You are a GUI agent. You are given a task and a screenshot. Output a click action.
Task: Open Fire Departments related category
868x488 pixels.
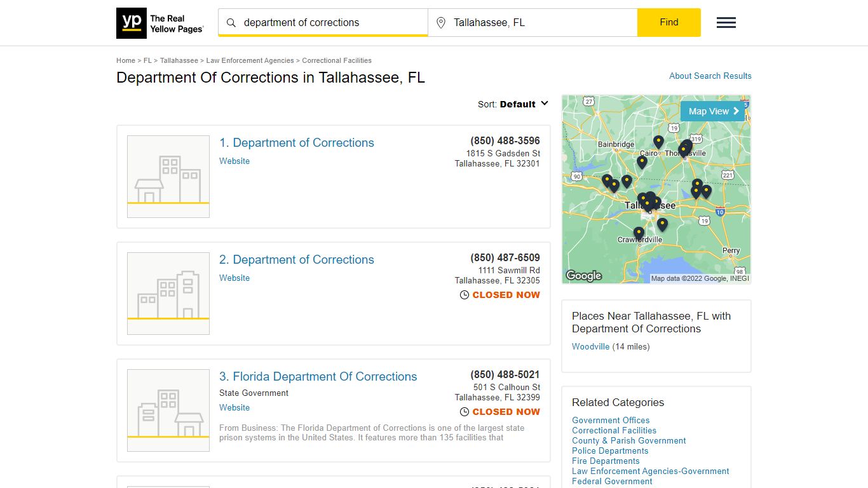(606, 461)
